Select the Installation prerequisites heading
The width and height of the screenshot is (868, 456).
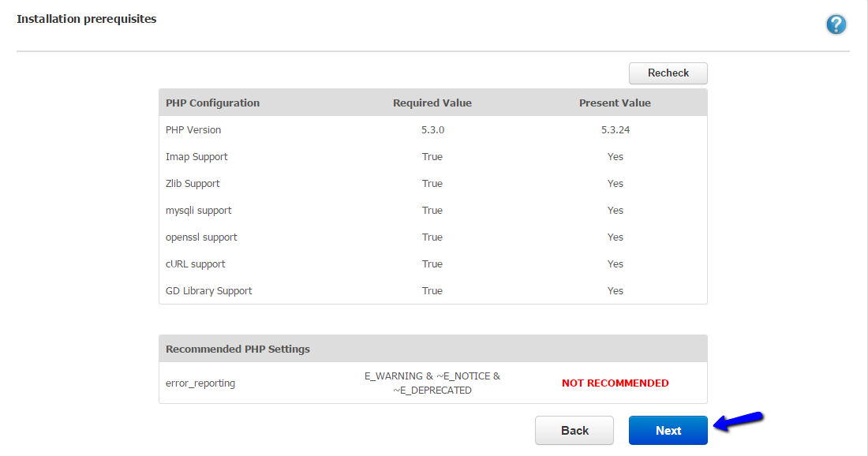coord(87,19)
